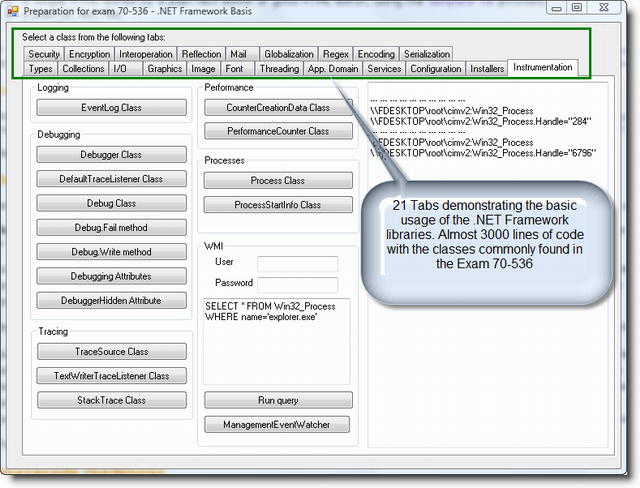Screen dimensions: 640x488
Task: Open the Encryption tab
Action: point(89,54)
